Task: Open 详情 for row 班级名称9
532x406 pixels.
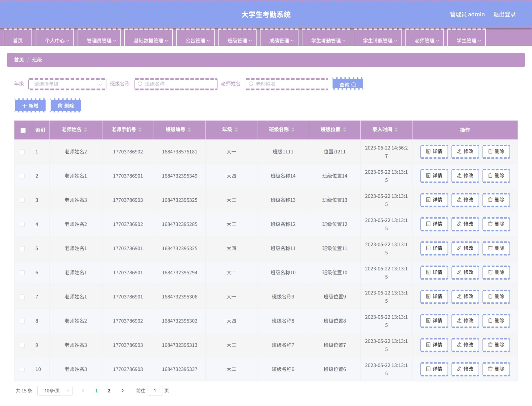Action: tap(434, 297)
